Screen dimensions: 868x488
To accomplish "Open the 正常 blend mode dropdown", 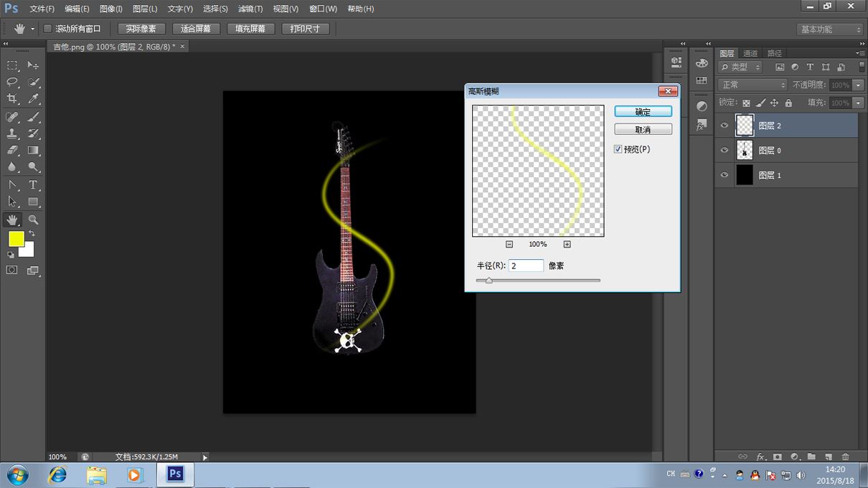I will [x=753, y=85].
